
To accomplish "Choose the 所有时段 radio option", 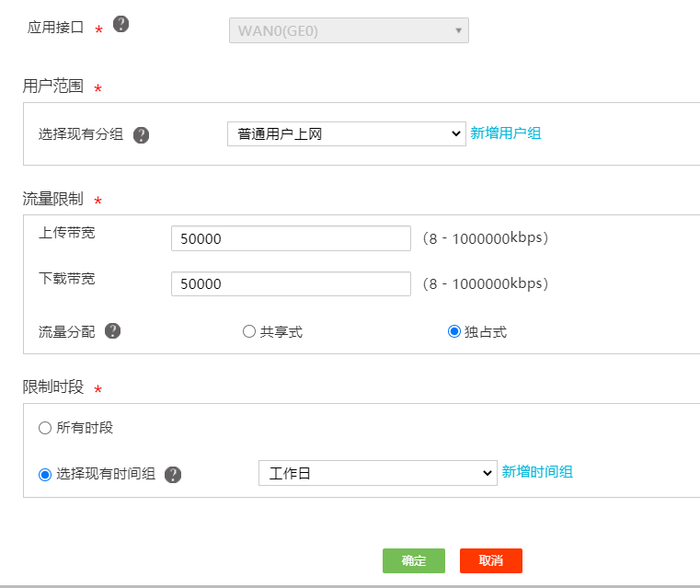I will coord(45,428).
